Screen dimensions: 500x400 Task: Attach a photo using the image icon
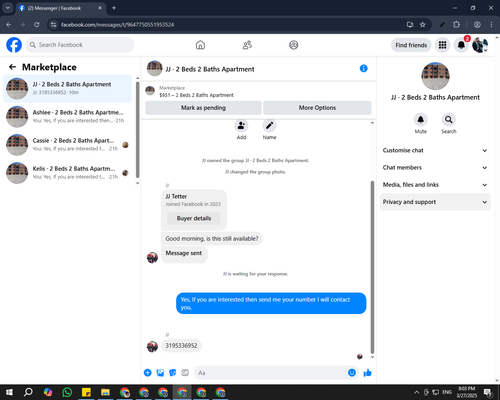(160, 373)
